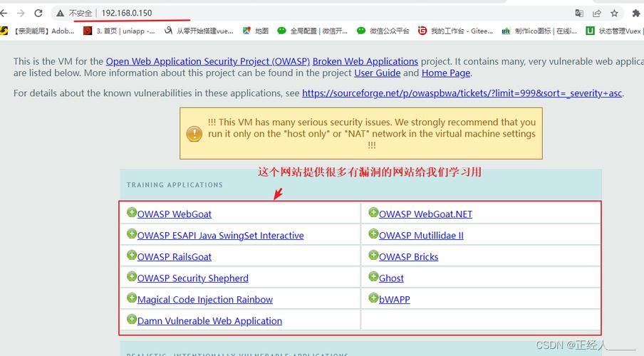Open the bWAPP link
This screenshot has height=356, width=644.
click(x=394, y=300)
